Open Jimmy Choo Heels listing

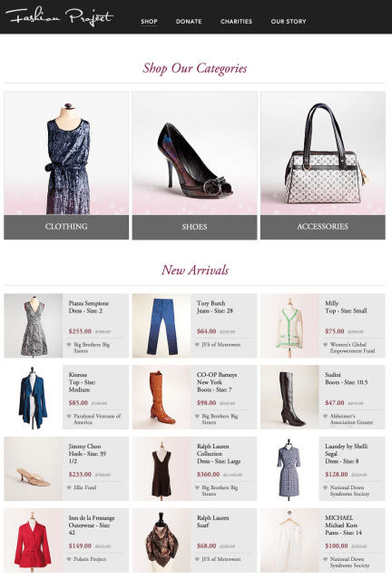(87, 454)
